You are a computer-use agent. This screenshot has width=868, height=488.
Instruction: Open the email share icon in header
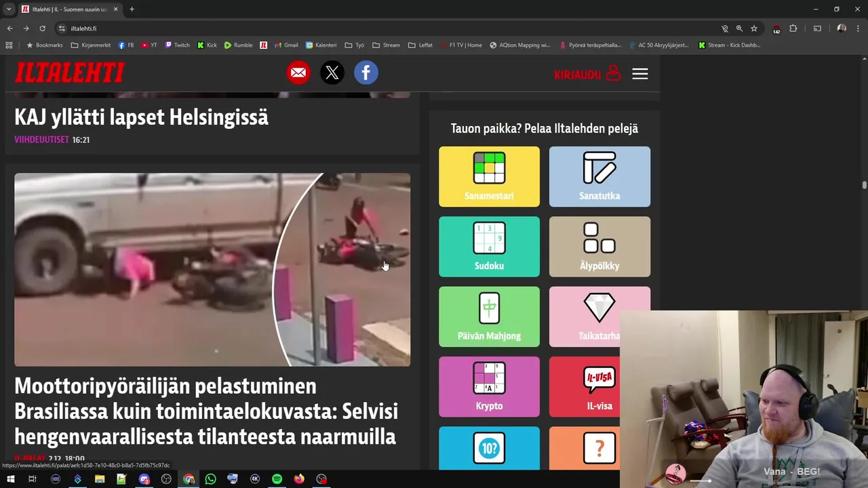[x=298, y=73]
